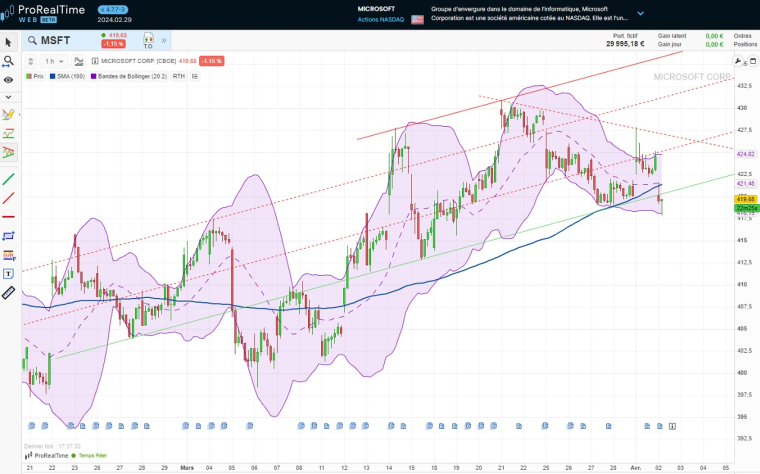
Task: Activate the zoom magnifier tool
Action: (x=9, y=61)
